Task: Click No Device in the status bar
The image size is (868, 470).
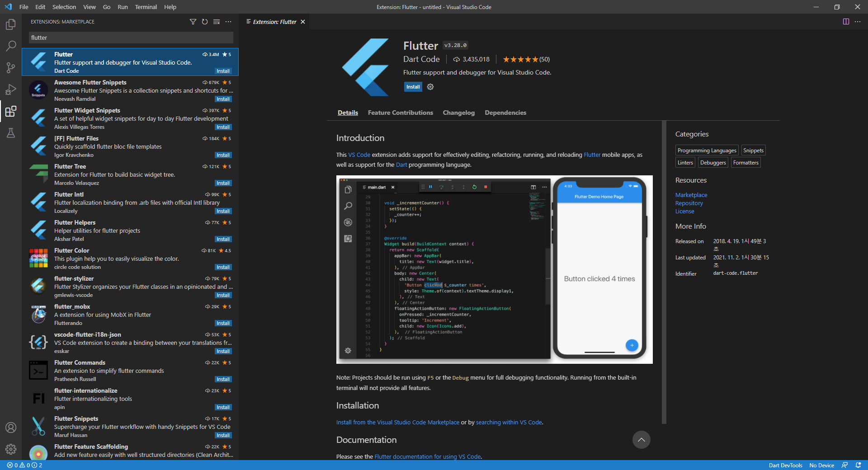Action: point(821,465)
